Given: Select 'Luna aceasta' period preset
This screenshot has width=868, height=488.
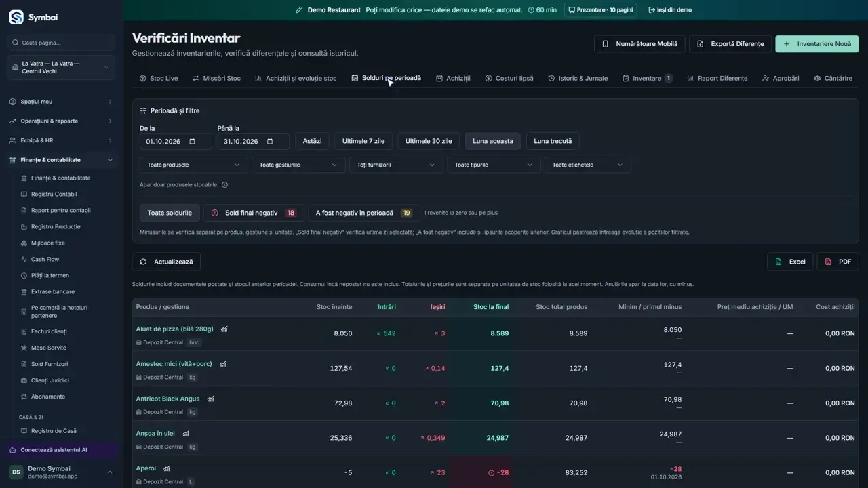Looking at the screenshot, I should [x=493, y=141].
